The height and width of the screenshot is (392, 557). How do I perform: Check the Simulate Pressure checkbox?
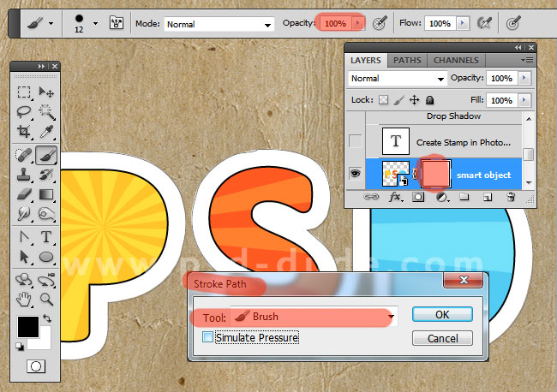pos(207,337)
